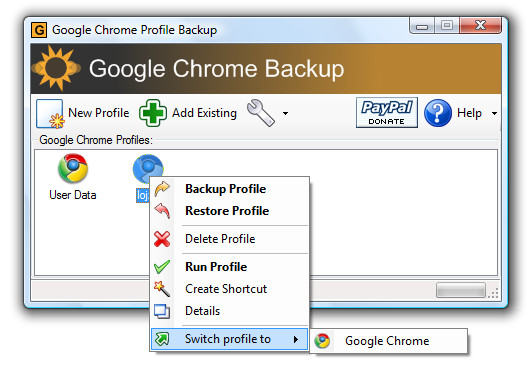Screen dimensions: 530x365
Task: Select Google Chrome in the submenu
Action: click(x=389, y=341)
